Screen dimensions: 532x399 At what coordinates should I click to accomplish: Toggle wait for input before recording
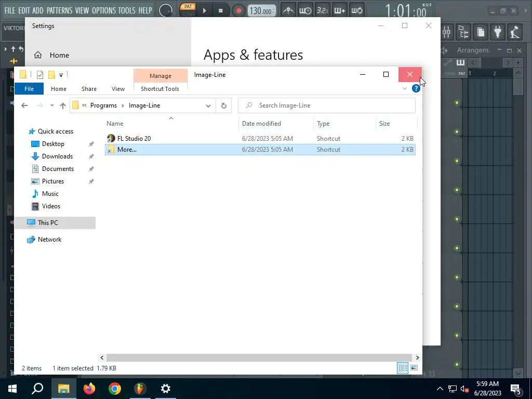coord(305,10)
